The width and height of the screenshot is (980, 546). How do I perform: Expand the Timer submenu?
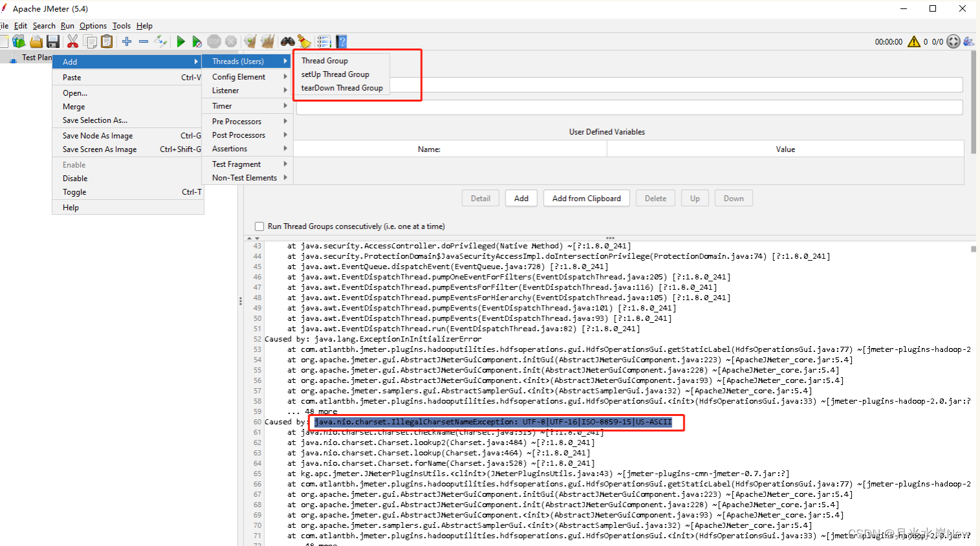pyautogui.click(x=247, y=106)
